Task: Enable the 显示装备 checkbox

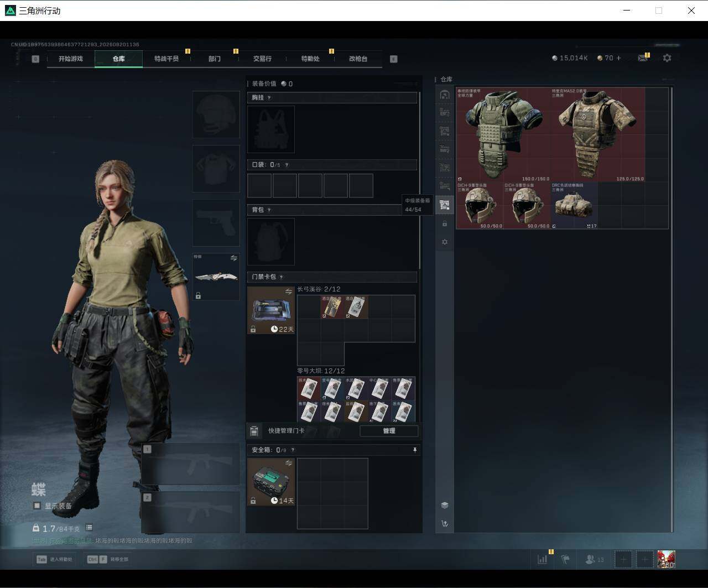Action: 37,506
